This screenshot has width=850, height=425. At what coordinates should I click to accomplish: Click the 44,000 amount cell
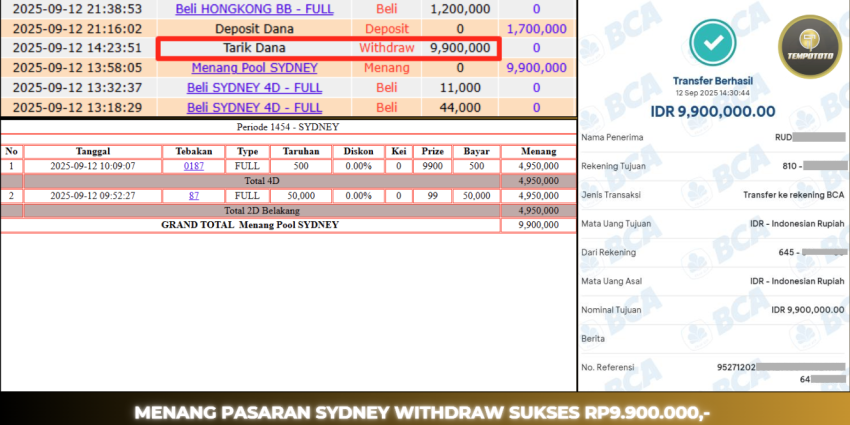pos(460,108)
